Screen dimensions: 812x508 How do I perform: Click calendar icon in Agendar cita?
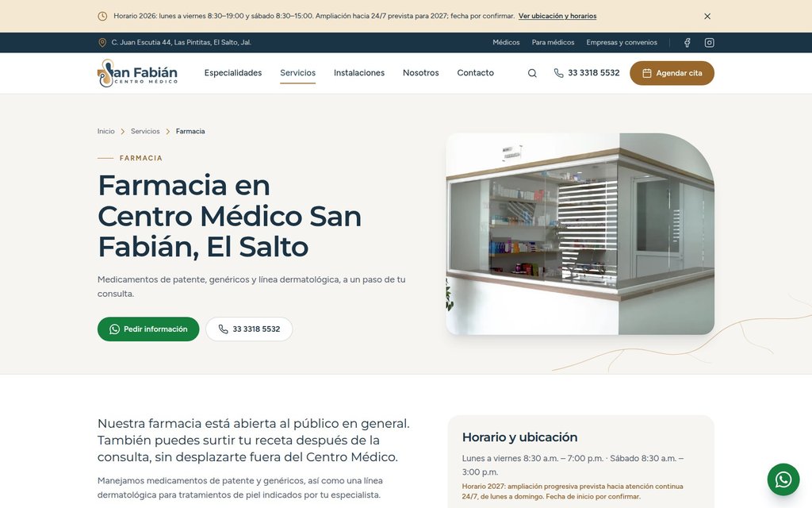[647, 73]
